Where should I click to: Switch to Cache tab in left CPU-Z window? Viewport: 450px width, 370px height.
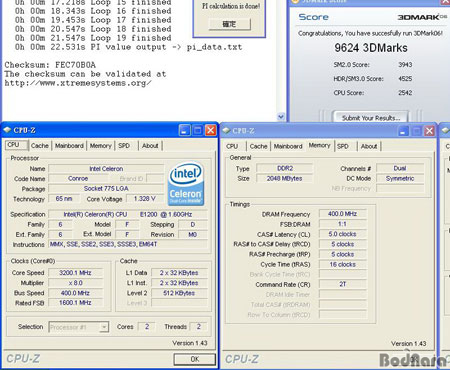[x=40, y=146]
